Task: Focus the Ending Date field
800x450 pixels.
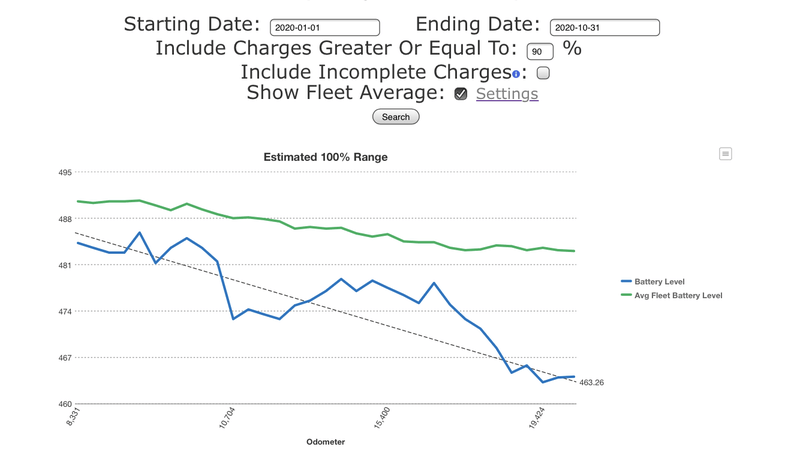Action: 604,28
